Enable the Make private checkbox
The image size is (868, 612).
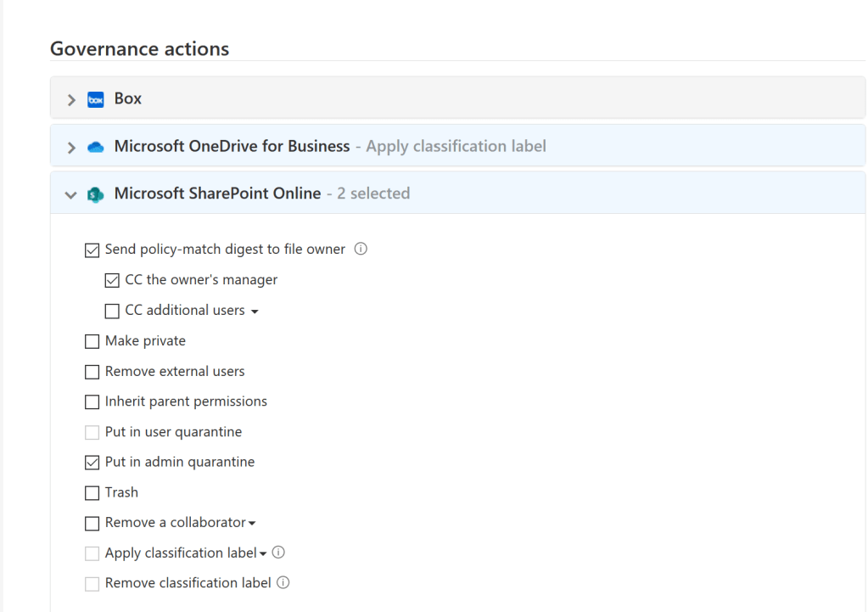[x=92, y=341]
